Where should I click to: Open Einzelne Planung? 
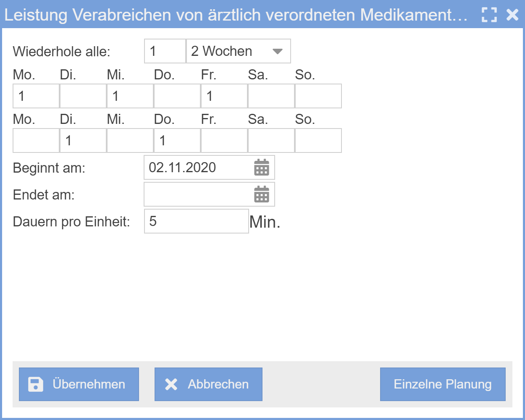442,383
